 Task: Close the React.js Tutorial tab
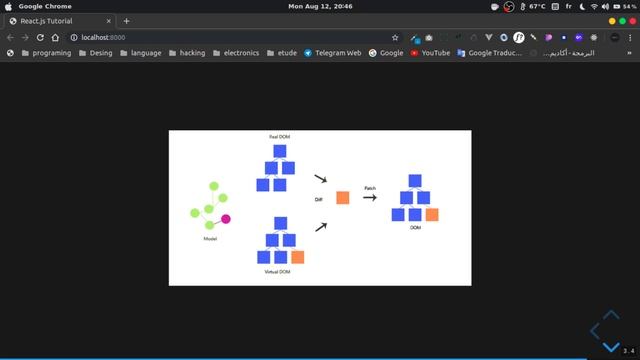109,21
